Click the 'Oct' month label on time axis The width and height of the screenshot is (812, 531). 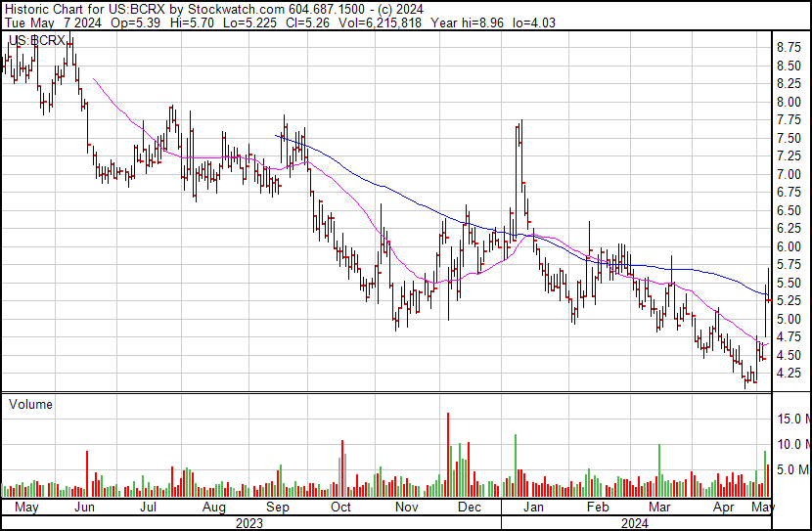coord(340,507)
